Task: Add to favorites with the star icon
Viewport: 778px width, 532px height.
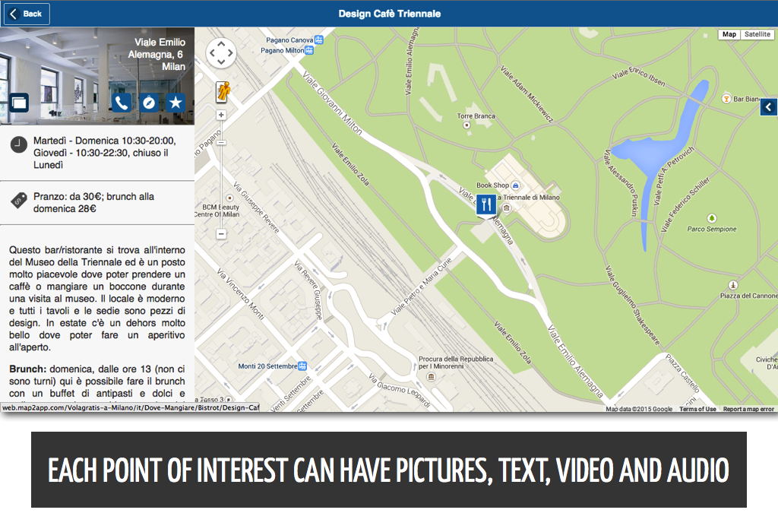Action: (x=176, y=103)
